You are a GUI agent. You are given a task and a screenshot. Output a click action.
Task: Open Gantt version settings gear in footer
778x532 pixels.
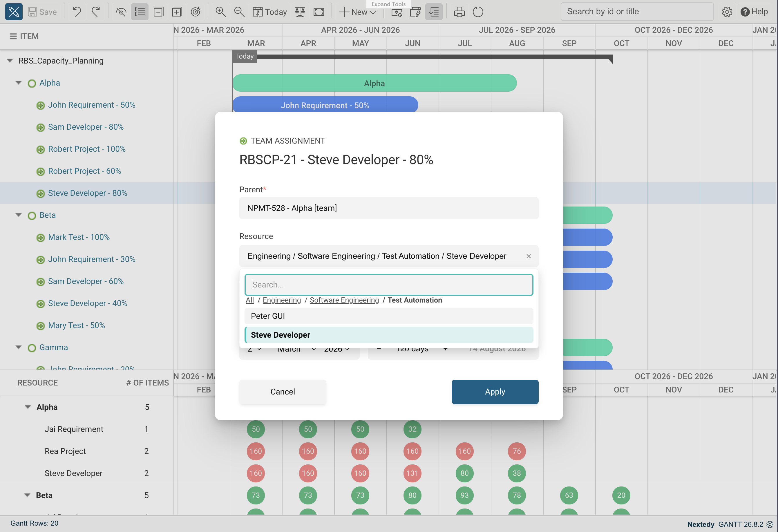click(x=770, y=524)
